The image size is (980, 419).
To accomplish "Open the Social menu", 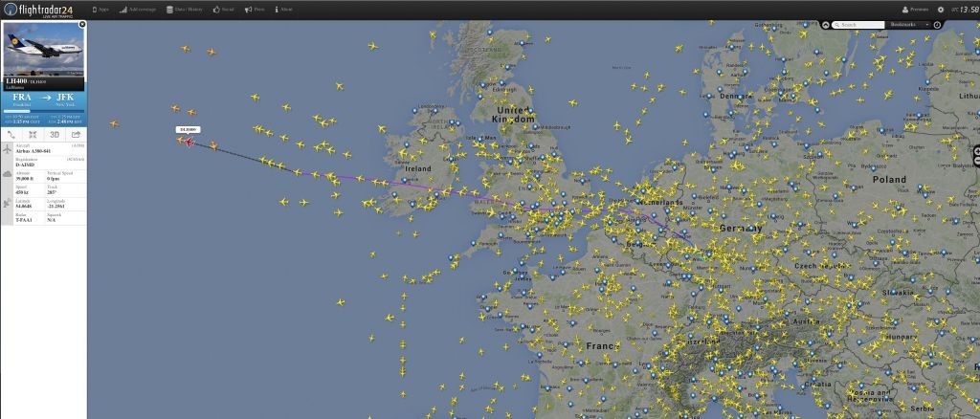I will click(x=223, y=10).
